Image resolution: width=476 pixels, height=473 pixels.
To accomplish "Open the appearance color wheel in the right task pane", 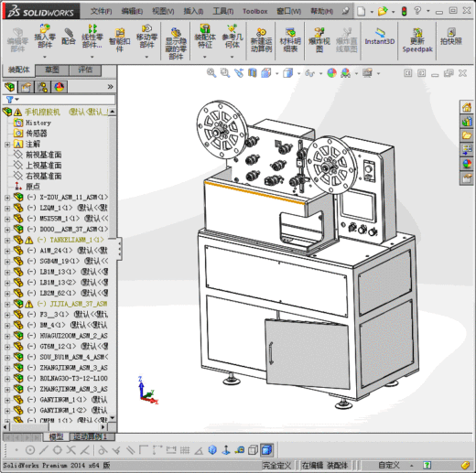I will (467, 164).
